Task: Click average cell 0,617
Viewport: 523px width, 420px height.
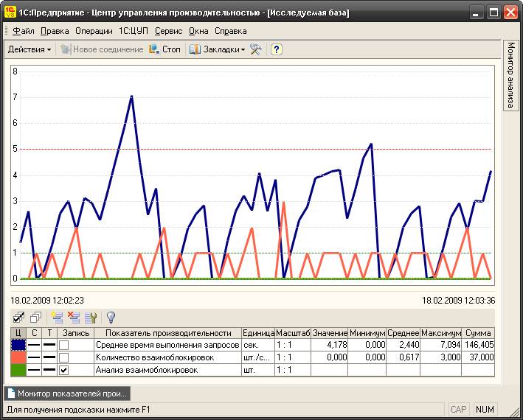Action: pyautogui.click(x=403, y=357)
